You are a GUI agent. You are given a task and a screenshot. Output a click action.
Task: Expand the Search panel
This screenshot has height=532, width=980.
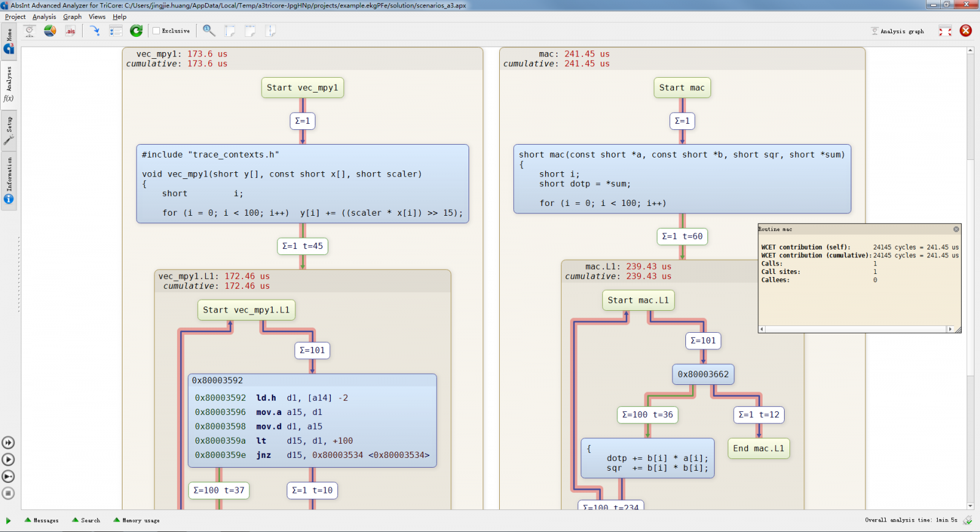coord(86,520)
